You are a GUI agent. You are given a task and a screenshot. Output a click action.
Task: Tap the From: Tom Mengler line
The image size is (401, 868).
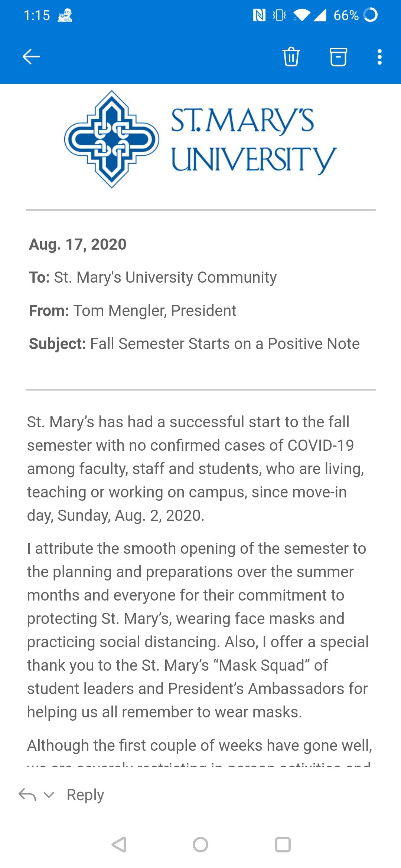click(x=133, y=311)
